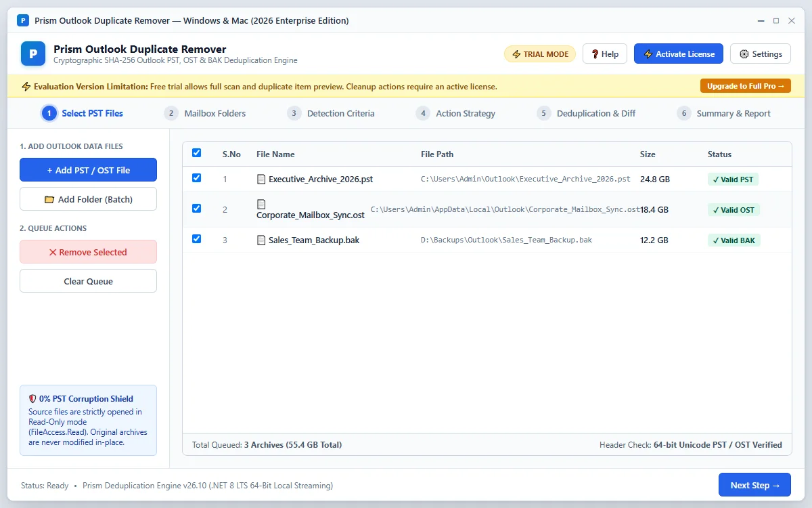Click the Status column header
This screenshot has height=508, width=812.
719,154
